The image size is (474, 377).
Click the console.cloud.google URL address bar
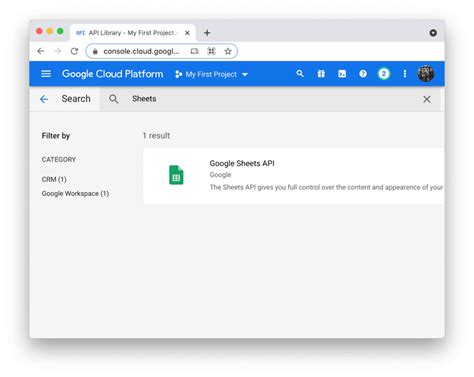tap(141, 51)
